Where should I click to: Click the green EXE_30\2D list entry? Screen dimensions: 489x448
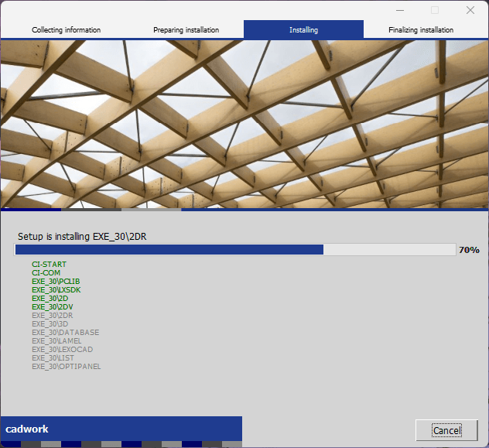50,299
